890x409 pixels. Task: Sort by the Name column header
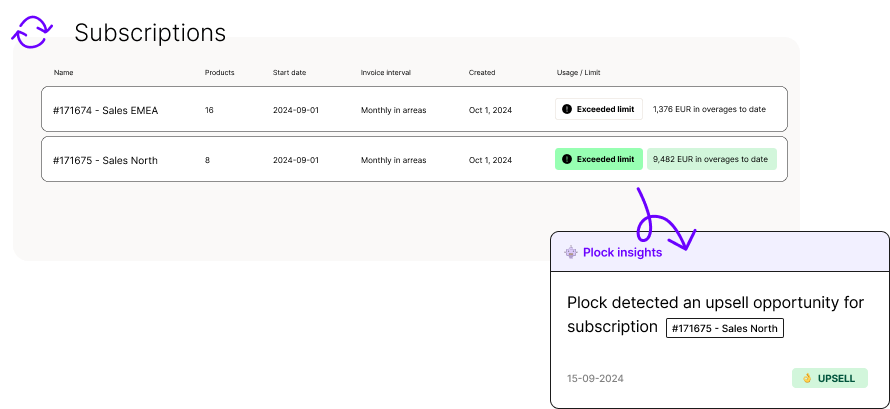[64, 73]
